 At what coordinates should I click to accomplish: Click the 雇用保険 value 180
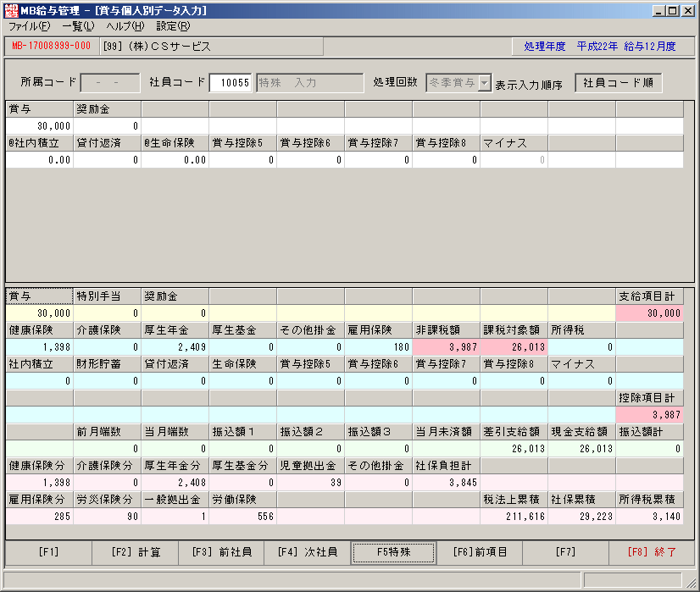click(x=379, y=347)
